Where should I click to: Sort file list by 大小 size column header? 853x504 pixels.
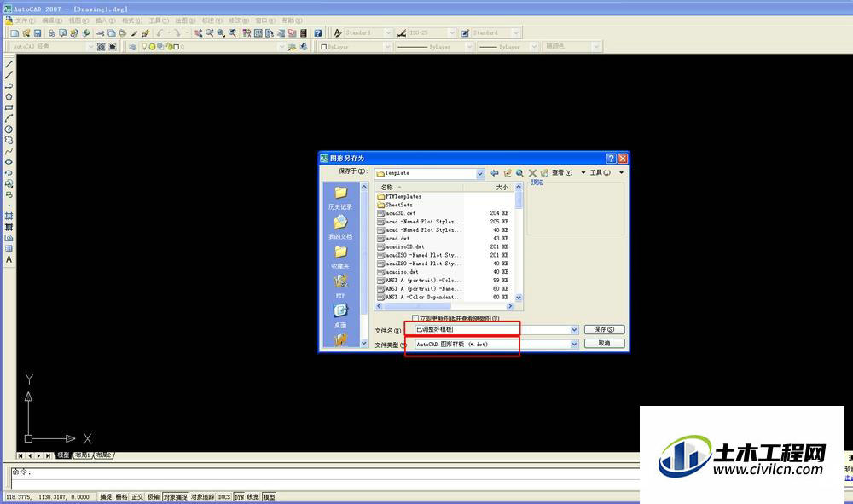pyautogui.click(x=488, y=187)
